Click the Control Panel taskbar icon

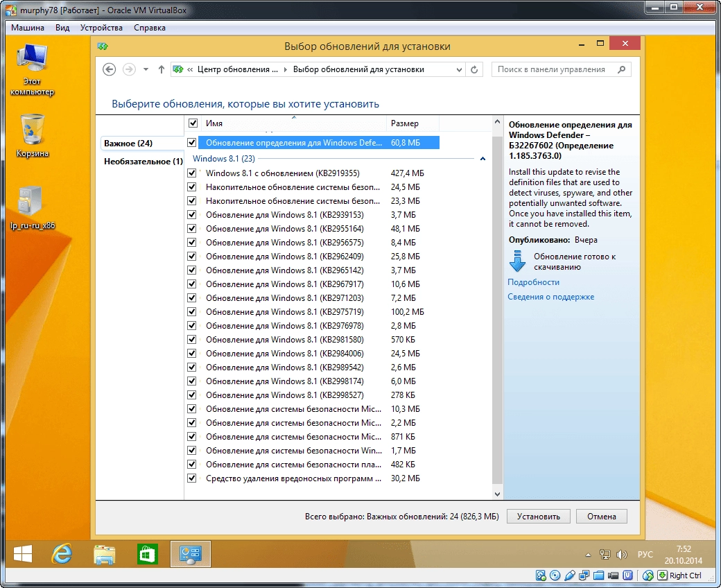pyautogui.click(x=191, y=554)
